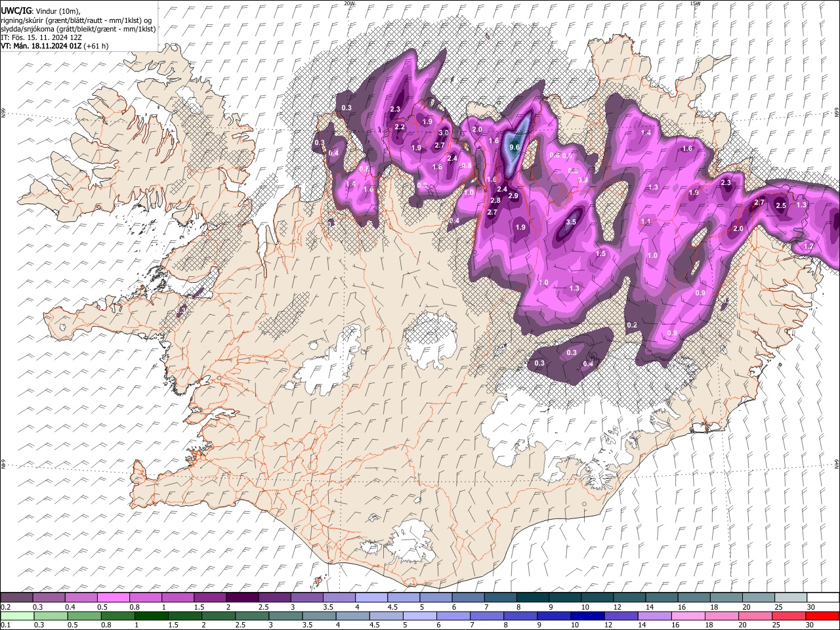Select lower-row pink swatch labeled 18
This screenshot has width=840, height=630.
pyautogui.click(x=721, y=616)
